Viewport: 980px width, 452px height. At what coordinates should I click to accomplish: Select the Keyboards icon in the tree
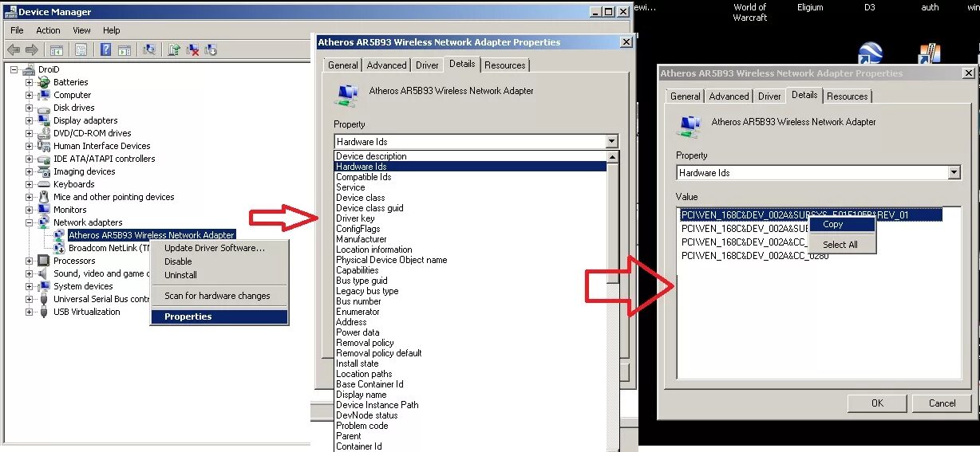pyautogui.click(x=45, y=184)
